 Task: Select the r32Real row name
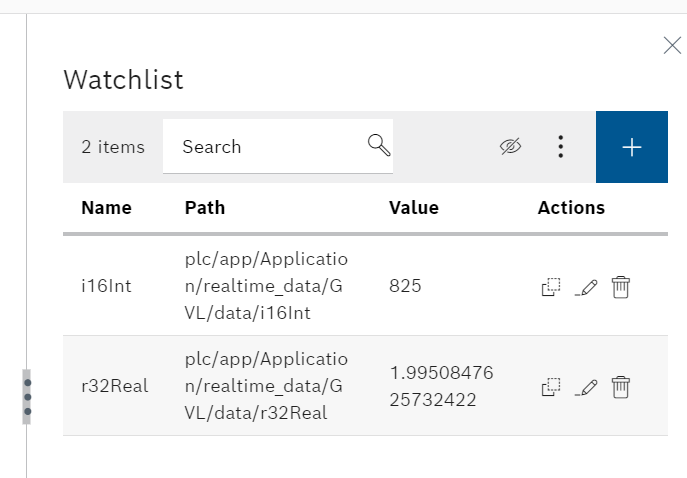tap(115, 386)
